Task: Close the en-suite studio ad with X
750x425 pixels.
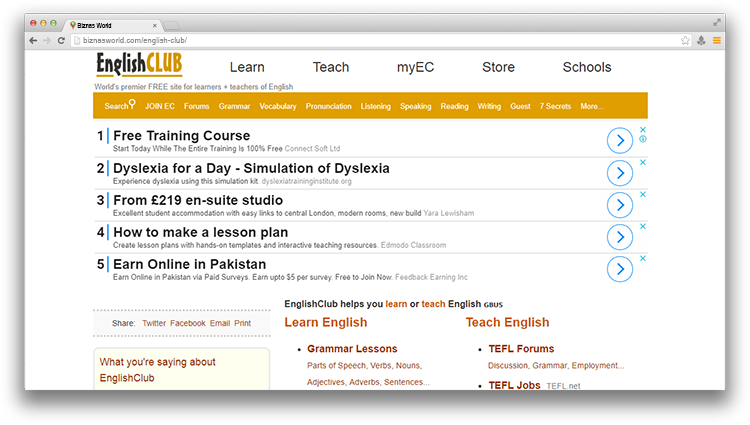Action: [643, 194]
